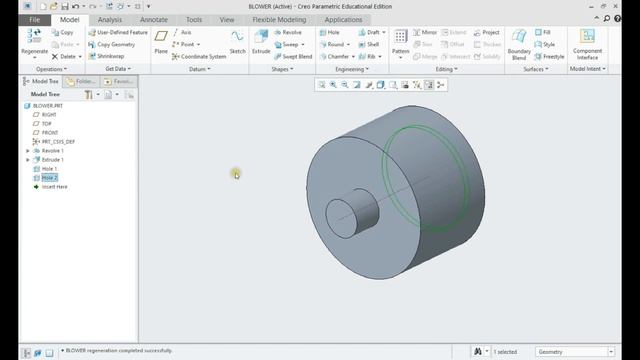Toggle navigator pane display in status bar
The image size is (640, 360).
coord(27,353)
